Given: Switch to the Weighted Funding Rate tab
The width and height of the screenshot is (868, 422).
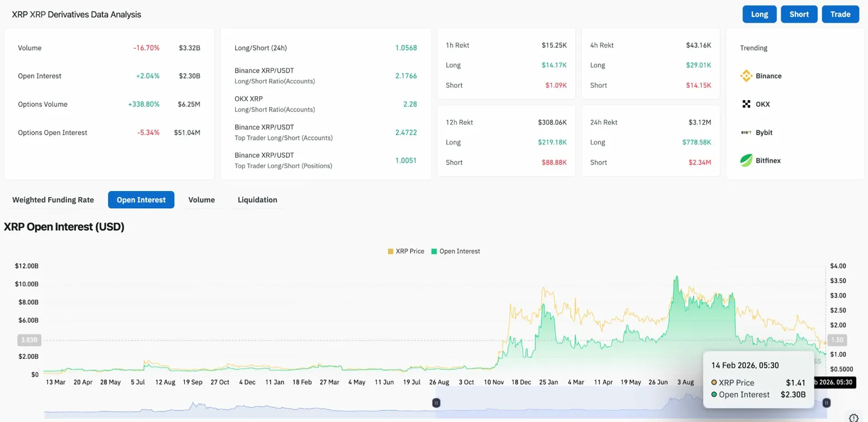Looking at the screenshot, I should click(53, 200).
